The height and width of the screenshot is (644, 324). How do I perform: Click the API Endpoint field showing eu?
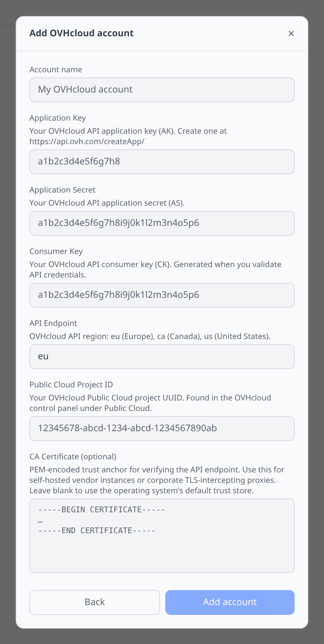pyautogui.click(x=162, y=357)
